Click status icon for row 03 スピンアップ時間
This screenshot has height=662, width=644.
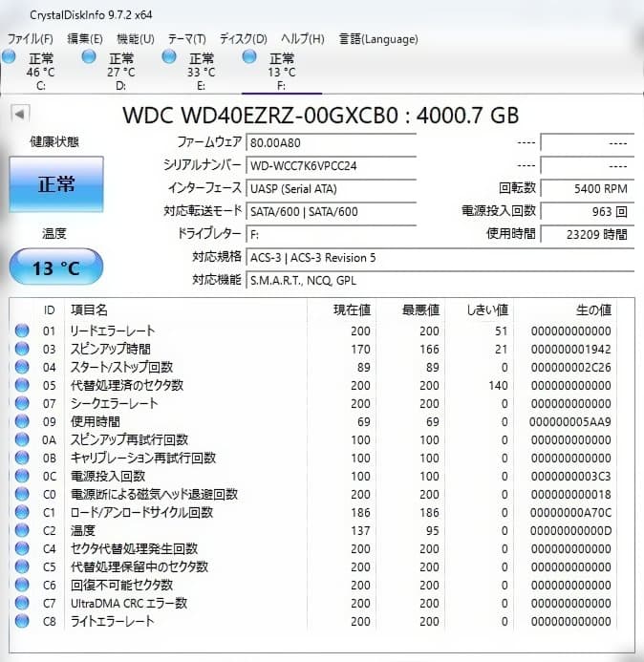22,349
